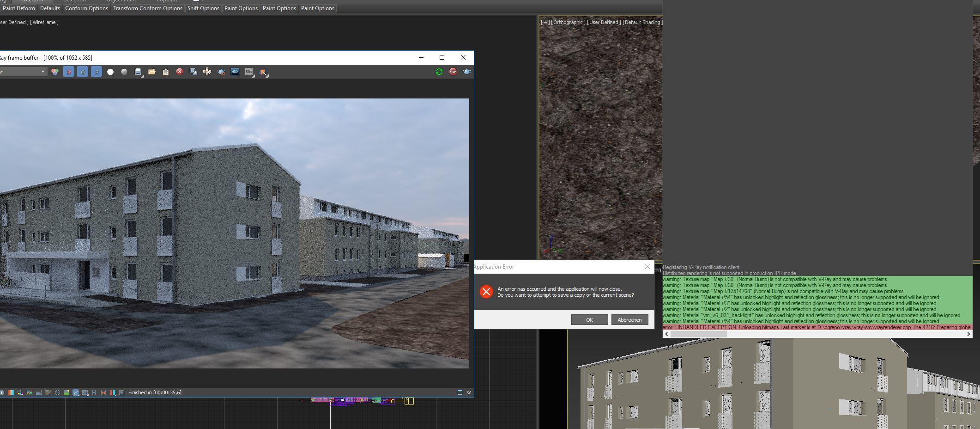The height and width of the screenshot is (429, 980).
Task: Expand the frame buffer bottom panel chevrons
Action: point(469,392)
